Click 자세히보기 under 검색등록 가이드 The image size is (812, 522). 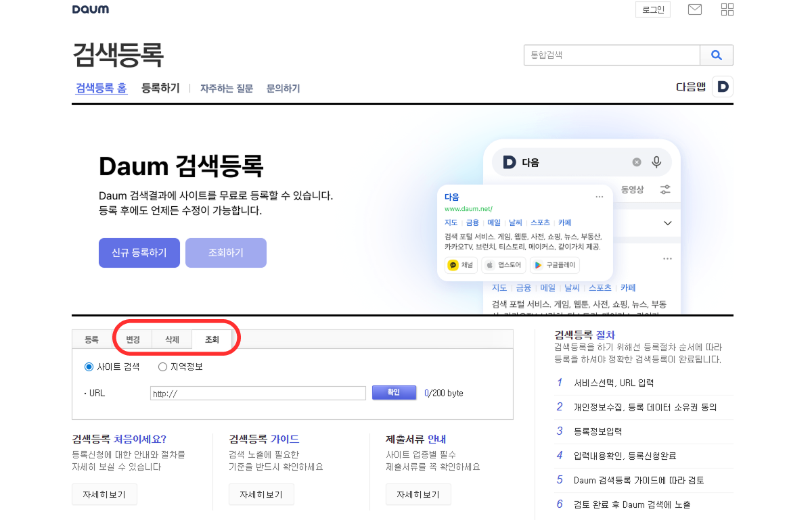click(x=261, y=494)
